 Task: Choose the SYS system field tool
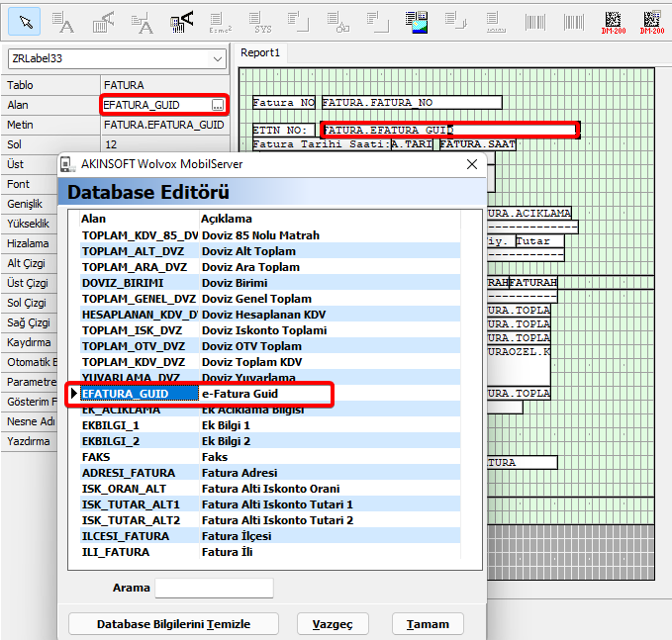pos(260,23)
